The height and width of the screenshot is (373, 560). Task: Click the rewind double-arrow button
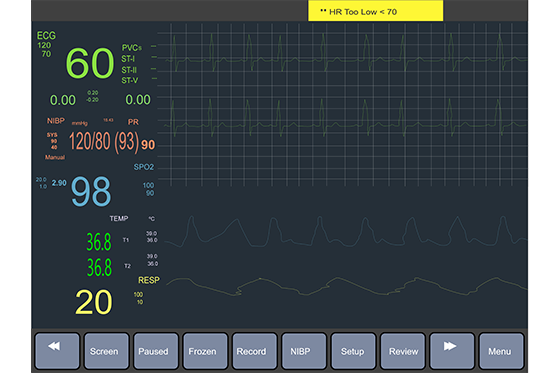point(57,351)
